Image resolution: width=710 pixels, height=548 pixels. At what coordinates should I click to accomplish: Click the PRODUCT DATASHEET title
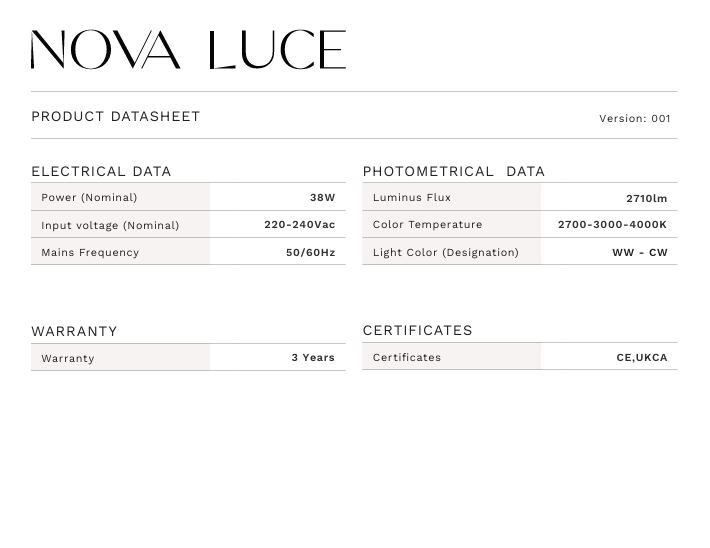tap(116, 117)
